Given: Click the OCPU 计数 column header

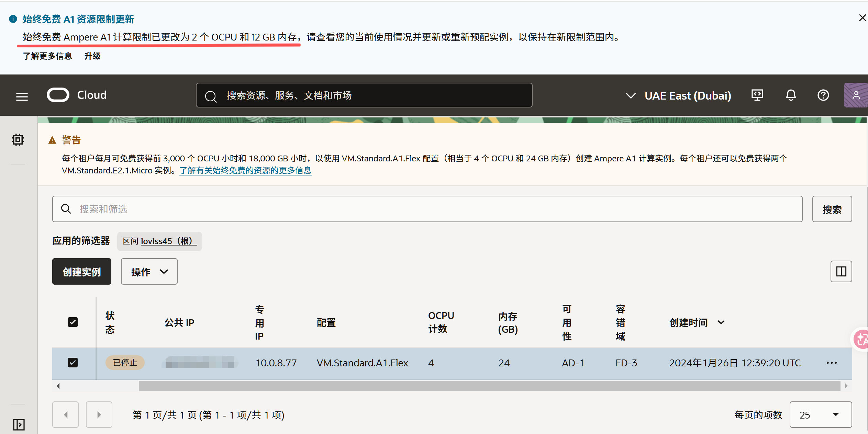Looking at the screenshot, I should [x=441, y=322].
